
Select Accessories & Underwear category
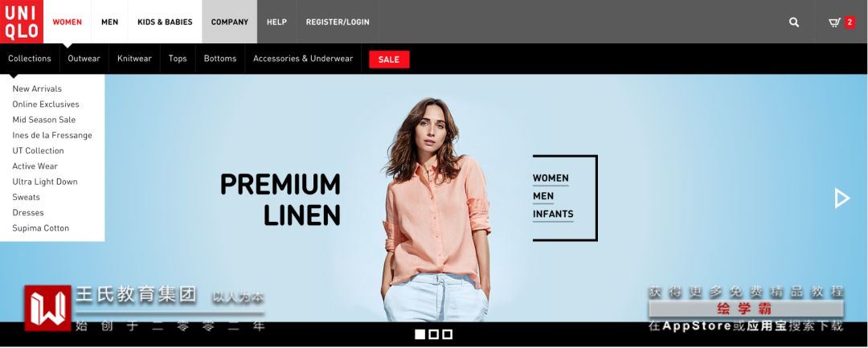[303, 59]
